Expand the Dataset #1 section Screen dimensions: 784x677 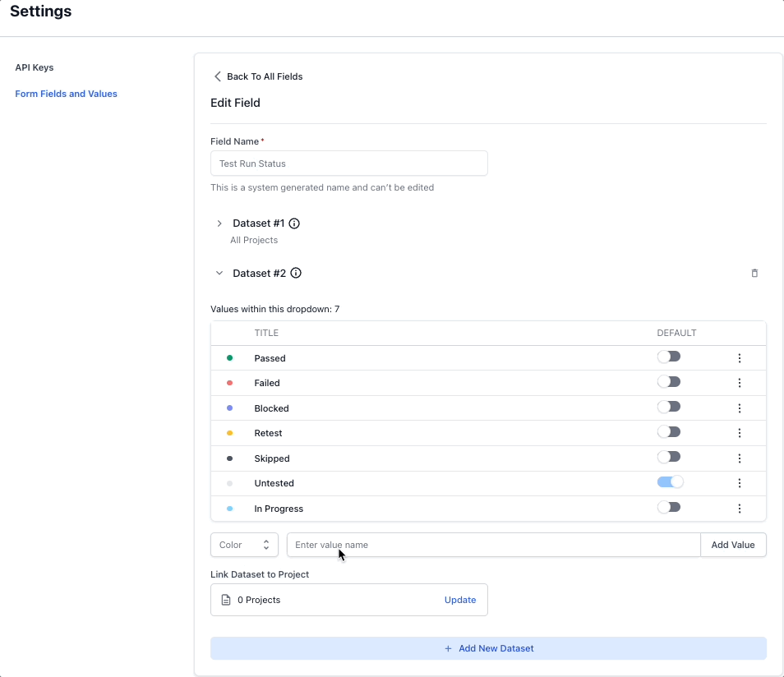point(219,223)
